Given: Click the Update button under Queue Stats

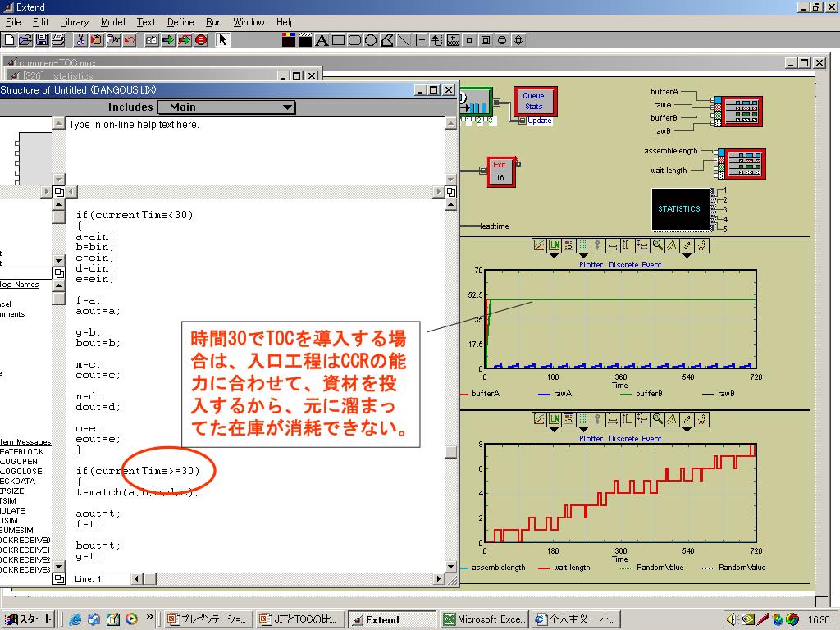Looking at the screenshot, I should [540, 121].
